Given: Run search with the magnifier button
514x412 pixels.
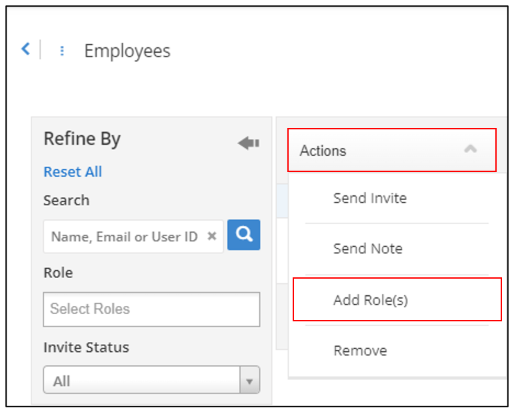Looking at the screenshot, I should tap(244, 235).
